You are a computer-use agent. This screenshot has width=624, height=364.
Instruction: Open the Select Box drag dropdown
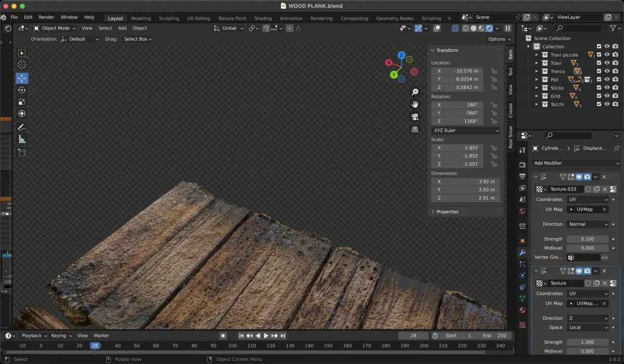(x=137, y=39)
